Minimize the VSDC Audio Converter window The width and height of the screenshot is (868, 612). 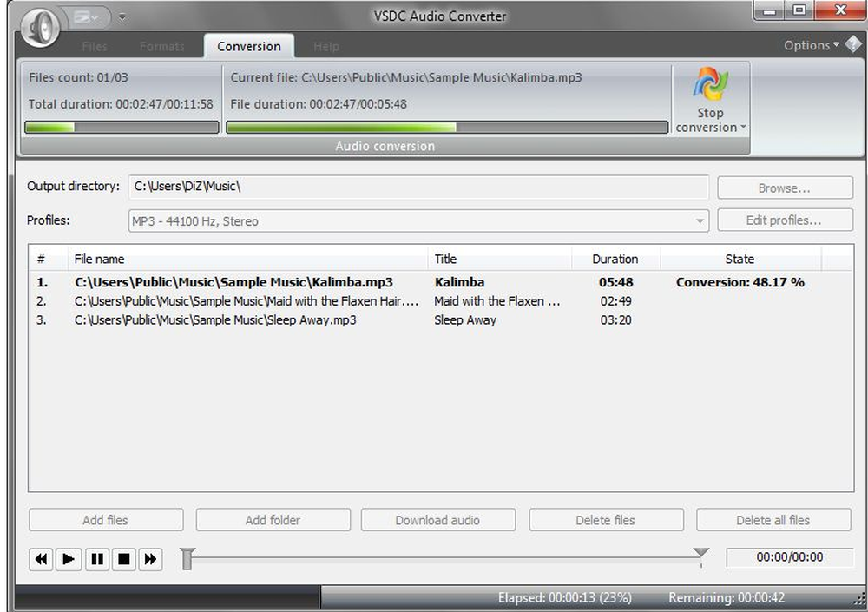pyautogui.click(x=769, y=10)
